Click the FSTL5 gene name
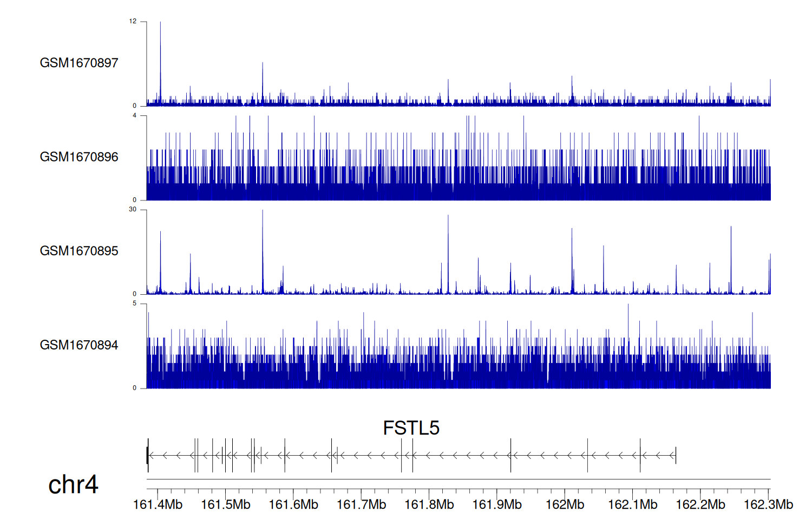Viewport: 812px width, 531px height. (x=411, y=428)
